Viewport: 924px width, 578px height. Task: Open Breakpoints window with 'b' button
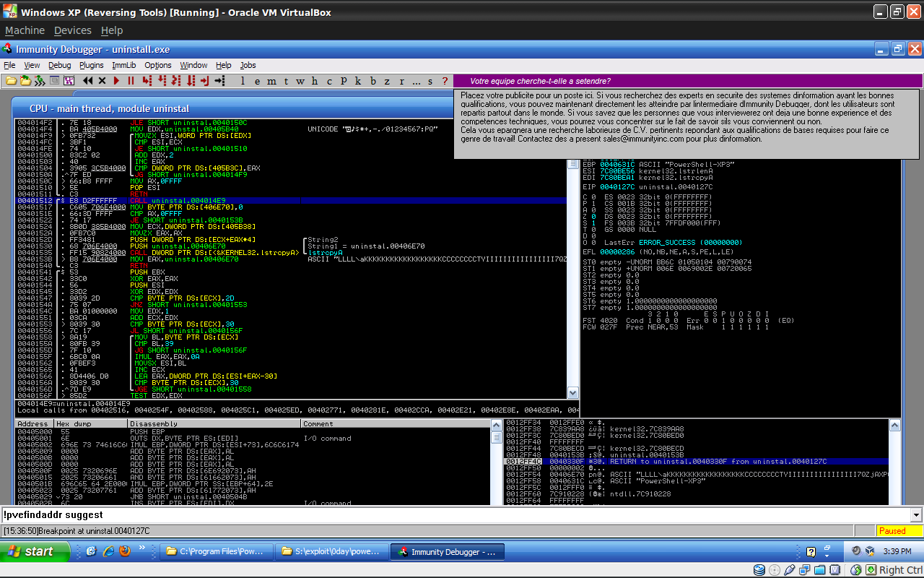pyautogui.click(x=372, y=80)
